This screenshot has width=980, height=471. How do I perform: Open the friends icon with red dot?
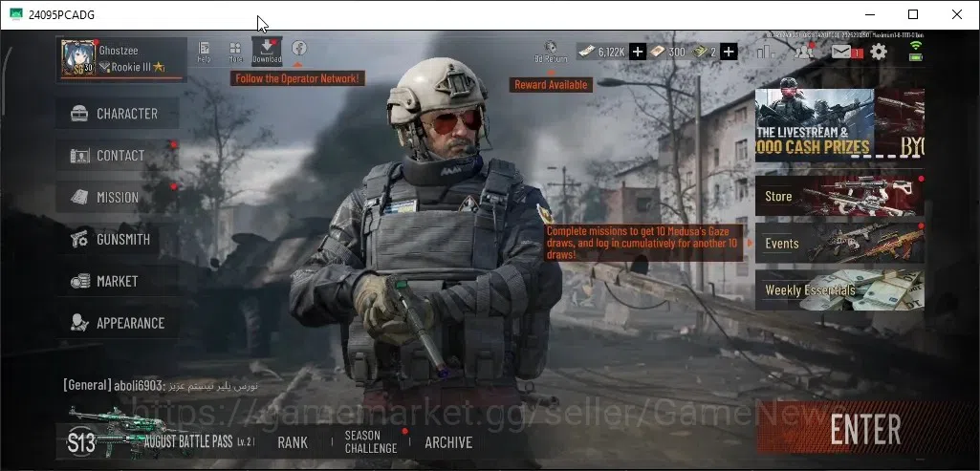point(804,52)
